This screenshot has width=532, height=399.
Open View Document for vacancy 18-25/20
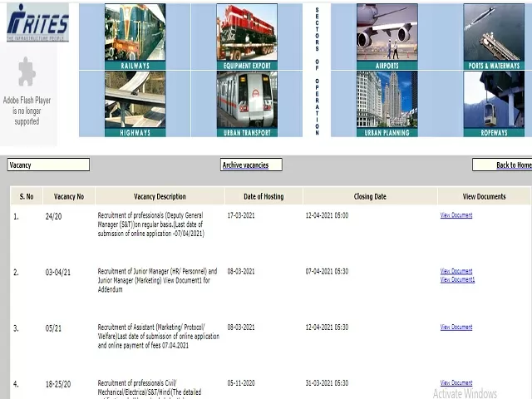(x=456, y=382)
